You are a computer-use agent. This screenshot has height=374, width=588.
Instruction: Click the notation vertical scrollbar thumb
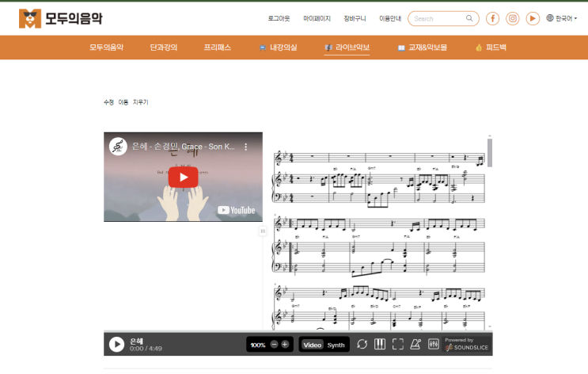pos(490,153)
